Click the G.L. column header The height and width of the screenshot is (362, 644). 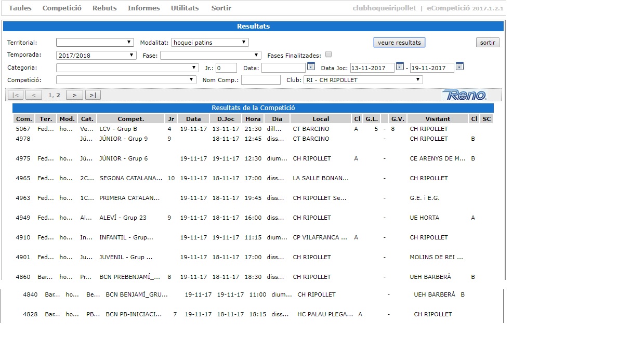pos(371,119)
